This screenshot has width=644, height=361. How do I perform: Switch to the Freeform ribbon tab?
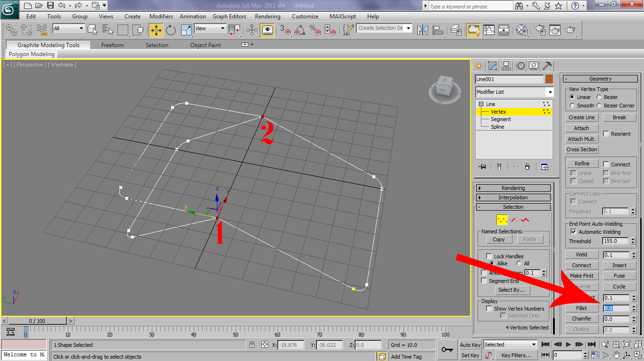pyautogui.click(x=113, y=45)
